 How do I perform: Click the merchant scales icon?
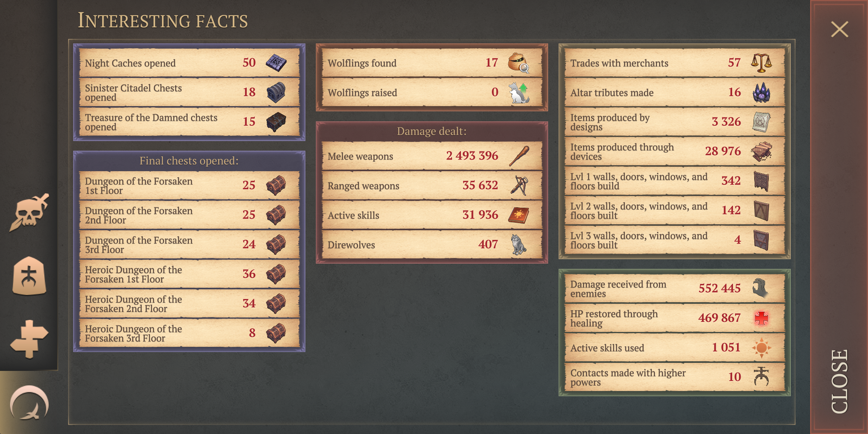click(761, 63)
